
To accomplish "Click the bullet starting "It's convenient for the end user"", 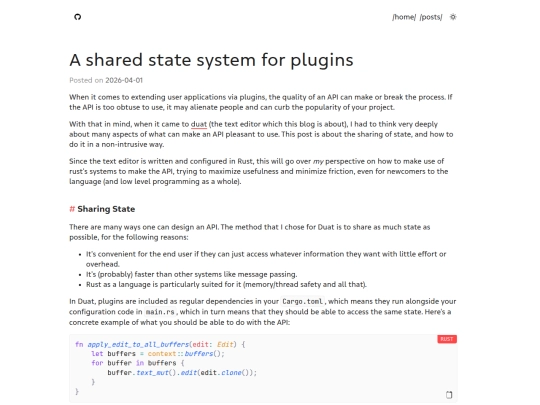I will (266, 259).
